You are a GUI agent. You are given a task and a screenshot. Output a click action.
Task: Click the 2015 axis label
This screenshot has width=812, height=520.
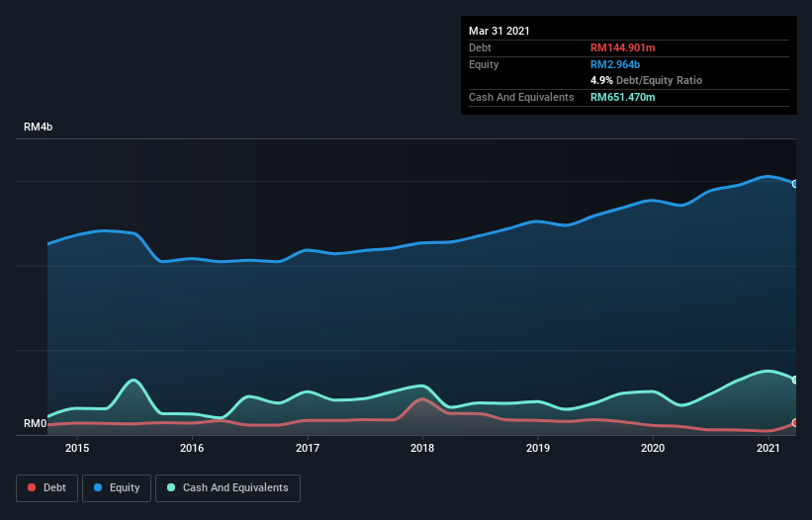(76, 448)
